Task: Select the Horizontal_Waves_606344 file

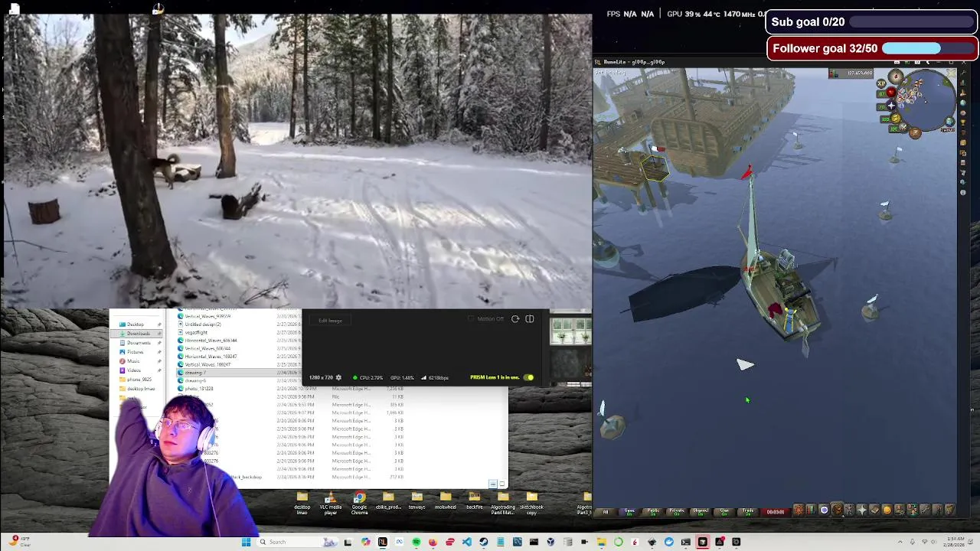Action: tap(211, 341)
